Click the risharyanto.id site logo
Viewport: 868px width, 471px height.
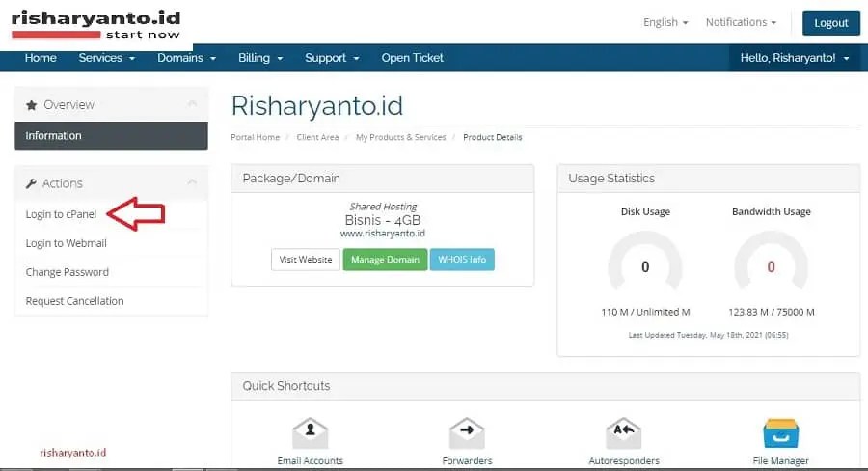pyautogui.click(x=95, y=25)
